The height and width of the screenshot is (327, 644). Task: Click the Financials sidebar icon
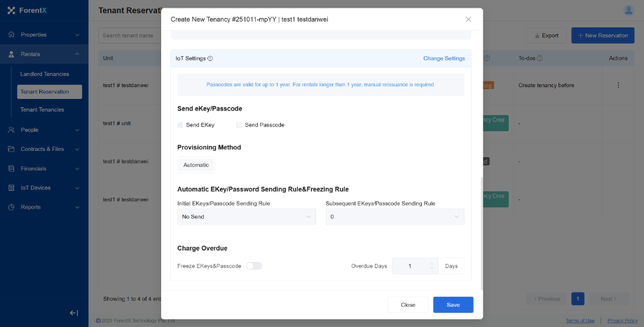pyautogui.click(x=12, y=168)
